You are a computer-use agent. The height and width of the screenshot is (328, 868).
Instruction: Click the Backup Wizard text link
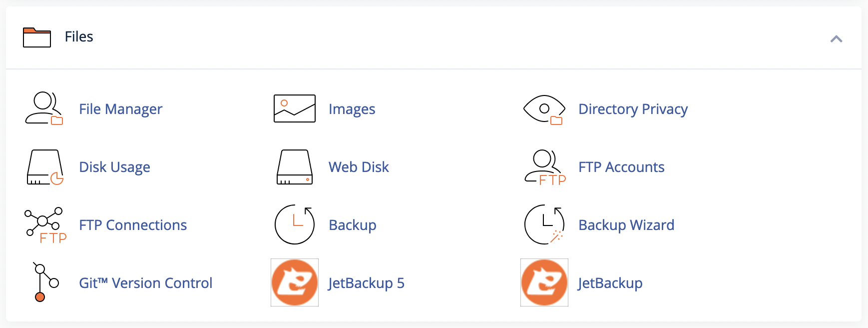[626, 225]
